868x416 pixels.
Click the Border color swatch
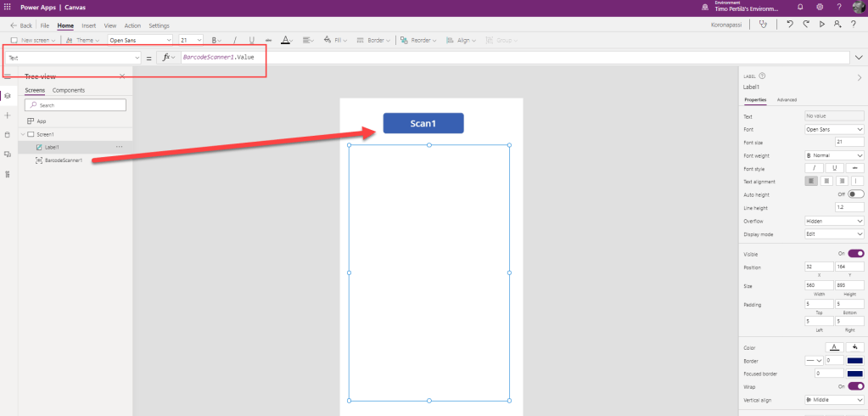[x=854, y=360]
